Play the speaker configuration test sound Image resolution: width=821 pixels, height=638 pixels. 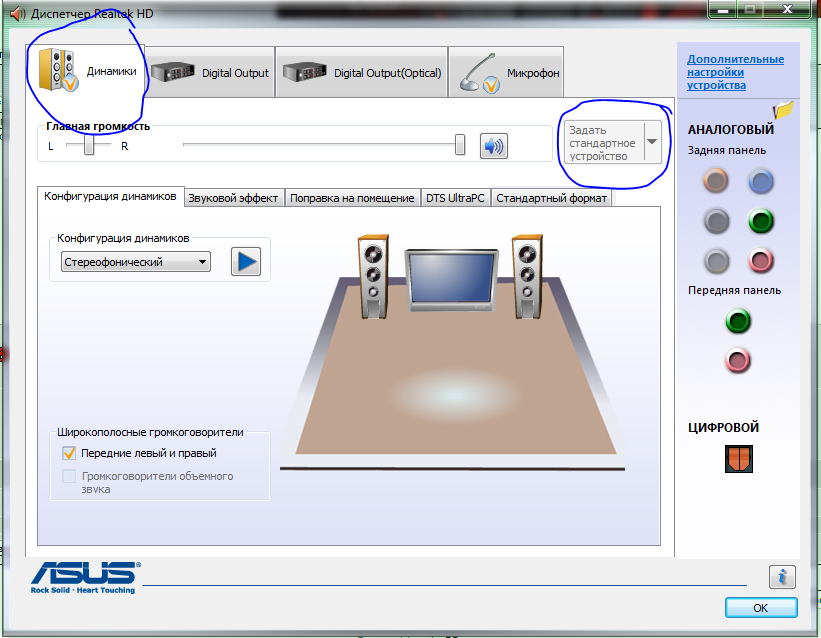coord(246,261)
